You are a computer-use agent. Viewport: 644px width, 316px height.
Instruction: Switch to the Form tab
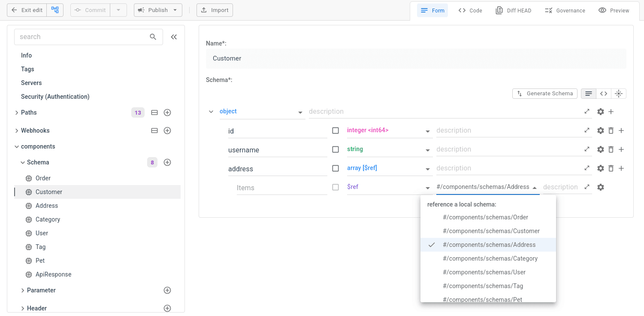pos(432,10)
